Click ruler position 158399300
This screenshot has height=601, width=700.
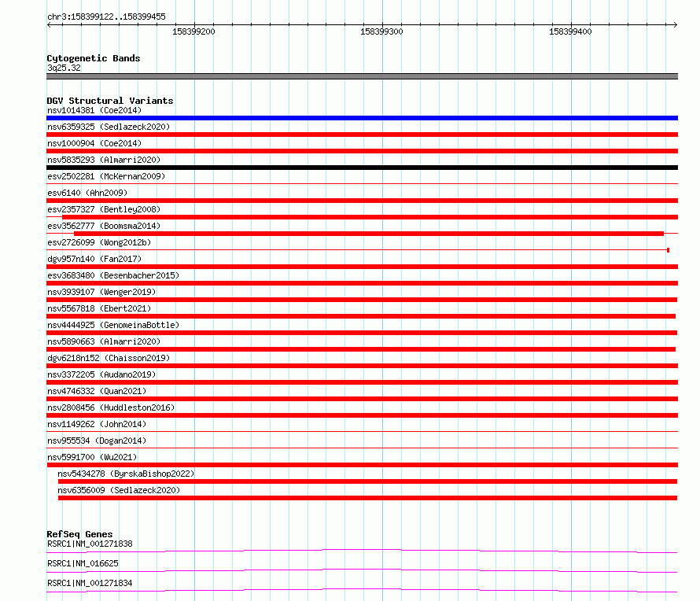coord(381,31)
